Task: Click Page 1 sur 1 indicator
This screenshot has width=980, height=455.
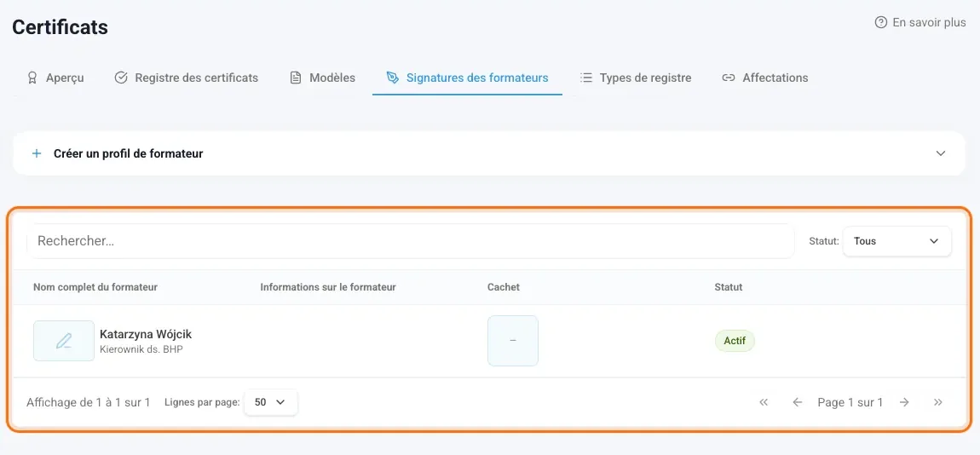Action: 850,402
